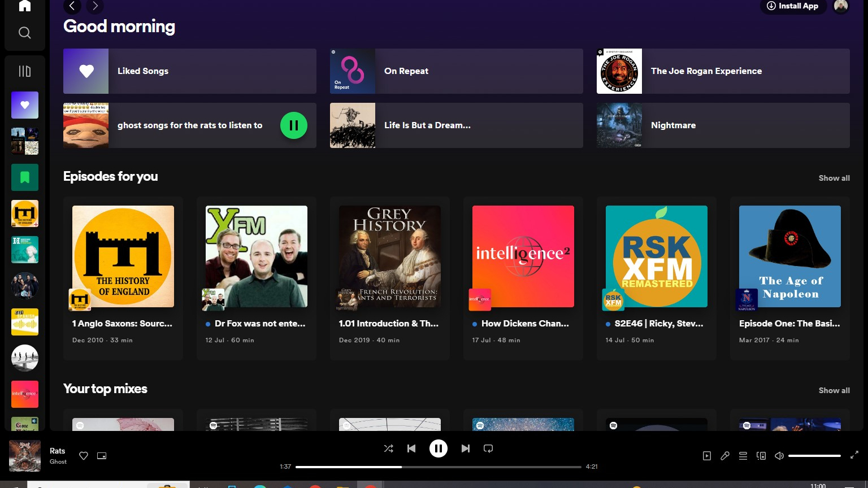Viewport: 868px width, 488px height.
Task: Mute the volume speaker icon
Action: tap(779, 456)
